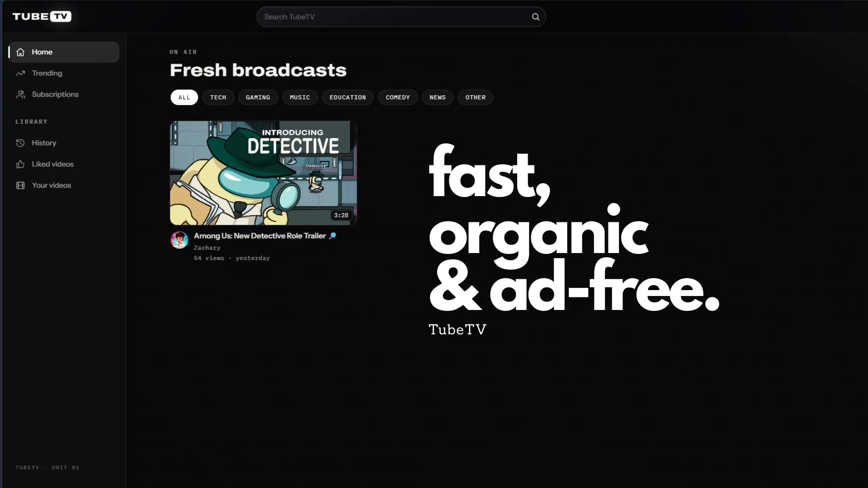Open Subscriptions in sidebar
The height and width of the screenshot is (488, 868).
tap(64, 94)
